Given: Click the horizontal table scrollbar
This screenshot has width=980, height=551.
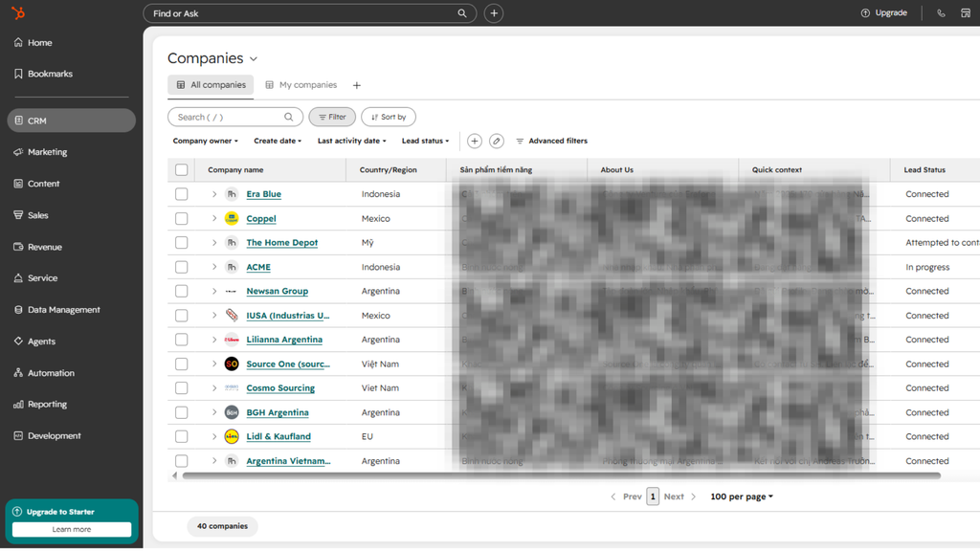Looking at the screenshot, I should (x=561, y=476).
